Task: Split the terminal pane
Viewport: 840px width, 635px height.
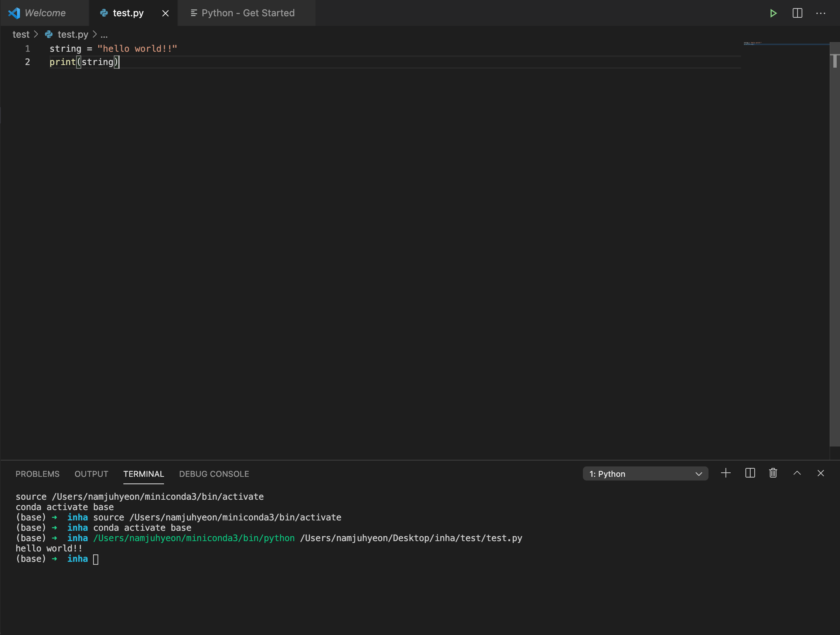Action: (x=749, y=473)
